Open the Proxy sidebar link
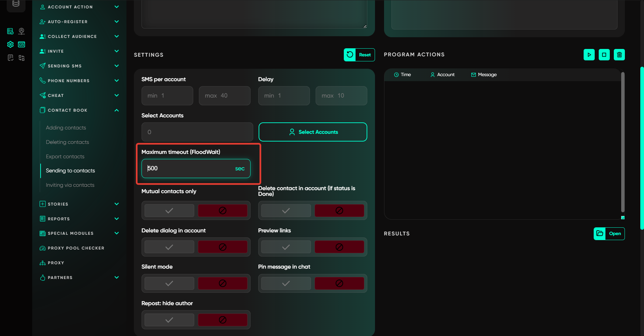Screen dimensions: 644x336 coord(56,263)
